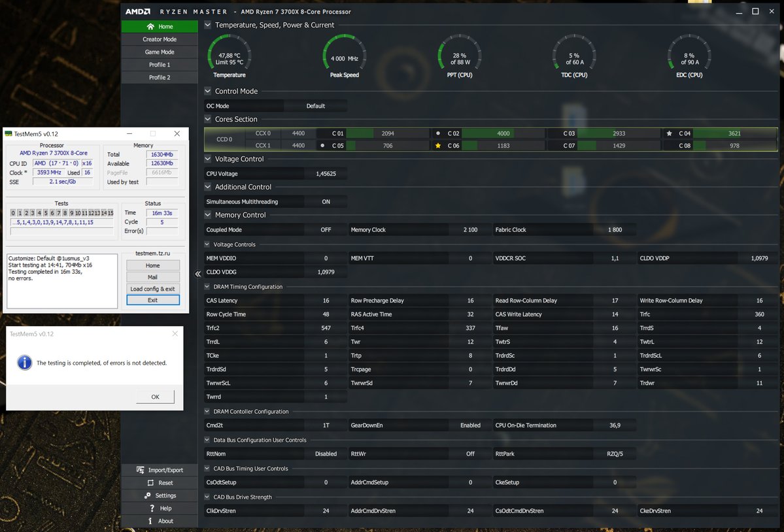Image resolution: width=784 pixels, height=532 pixels.
Task: Click the dot marker on core C 05
Action: point(322,146)
